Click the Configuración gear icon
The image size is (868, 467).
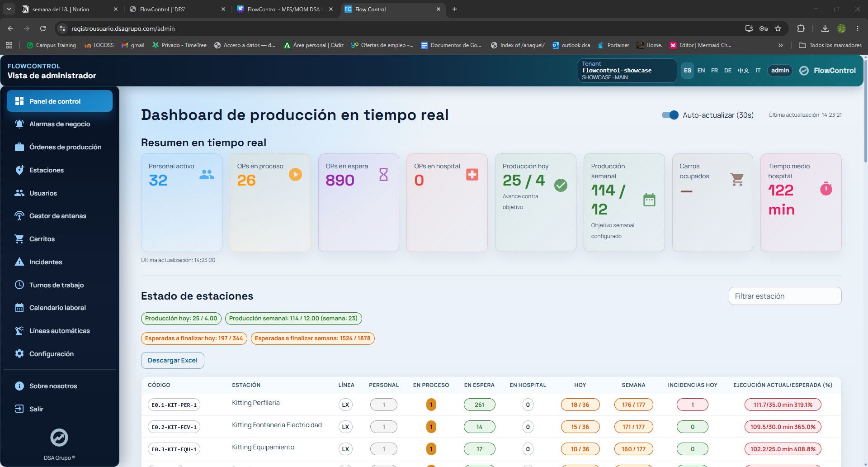click(19, 354)
